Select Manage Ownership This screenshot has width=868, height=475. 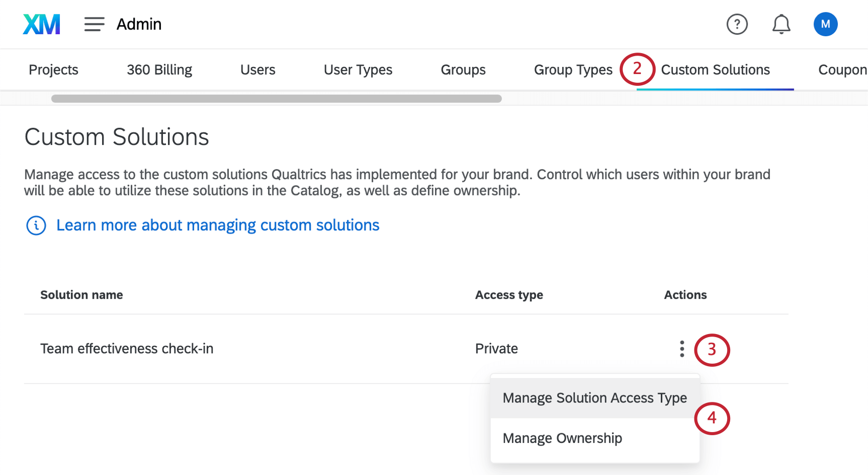(x=562, y=438)
